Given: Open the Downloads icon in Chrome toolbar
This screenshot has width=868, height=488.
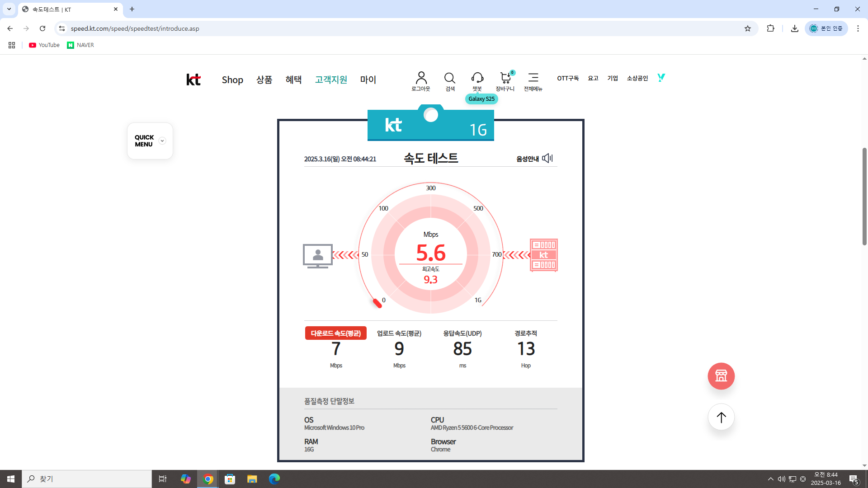Looking at the screenshot, I should click(795, 28).
